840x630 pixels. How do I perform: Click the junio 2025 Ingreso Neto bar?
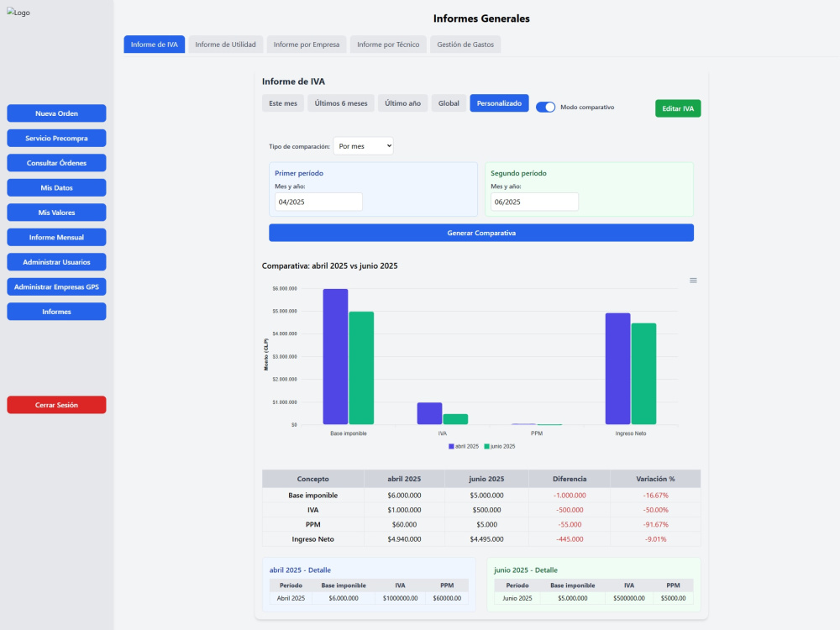pyautogui.click(x=643, y=374)
